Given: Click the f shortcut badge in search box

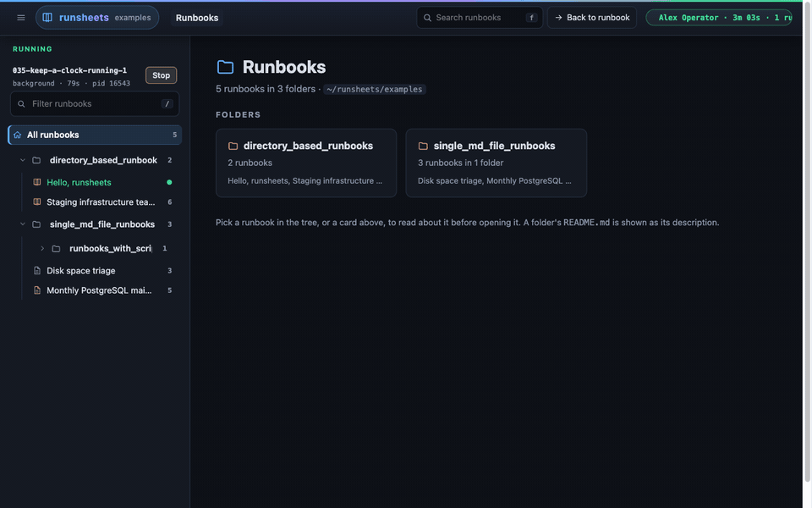Looking at the screenshot, I should [531, 18].
